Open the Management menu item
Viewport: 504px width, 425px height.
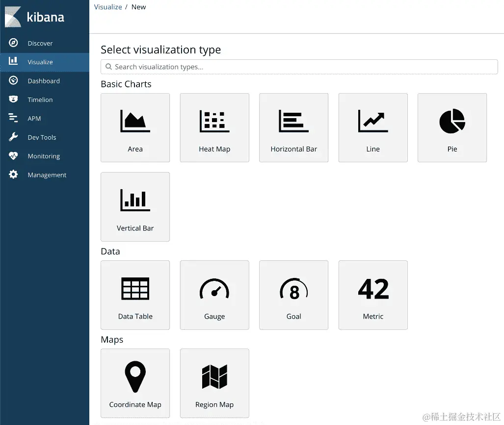45,175
